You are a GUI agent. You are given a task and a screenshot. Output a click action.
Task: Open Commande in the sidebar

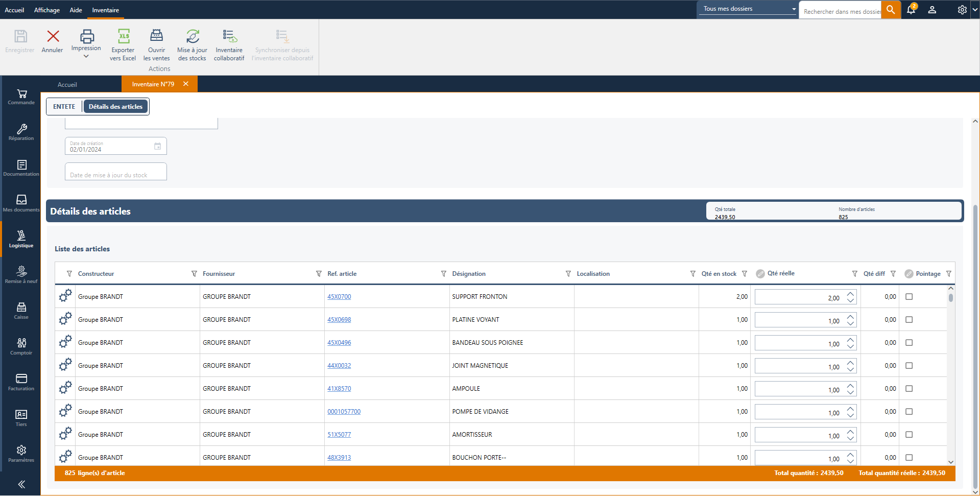click(x=21, y=97)
